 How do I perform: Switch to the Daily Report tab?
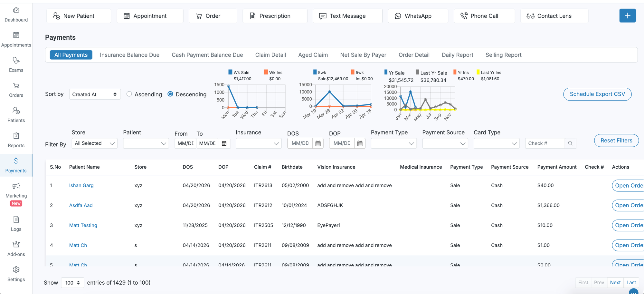coord(457,55)
